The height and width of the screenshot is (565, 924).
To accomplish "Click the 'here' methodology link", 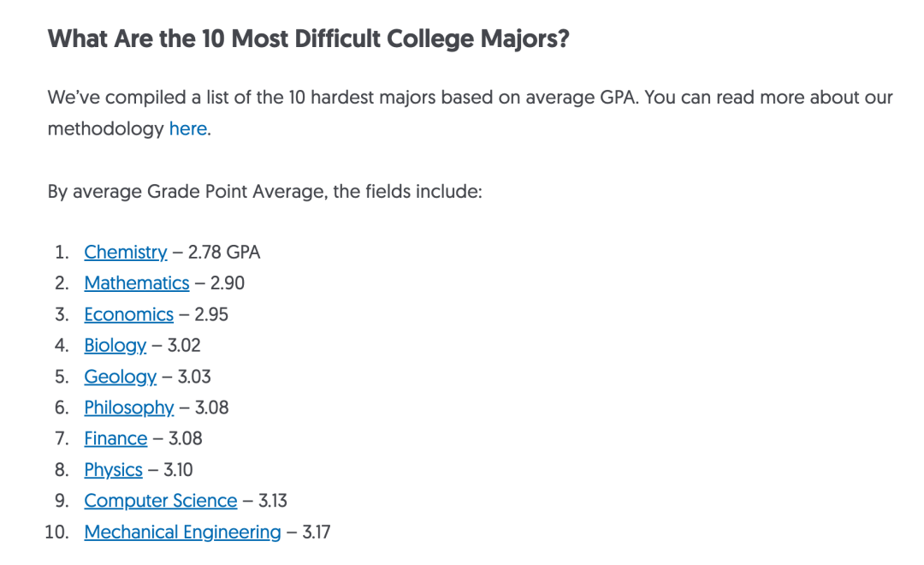I will [x=187, y=129].
